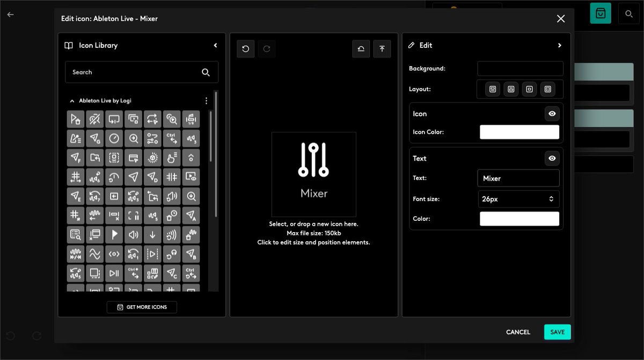Pick the dashed selection square icon
This screenshot has height=360, width=644.
coord(114,157)
